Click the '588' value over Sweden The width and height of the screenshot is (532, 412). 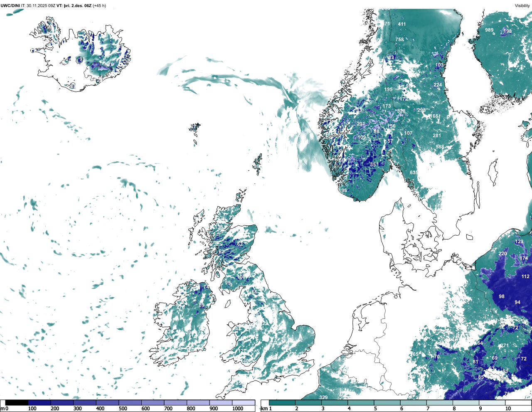440,147
